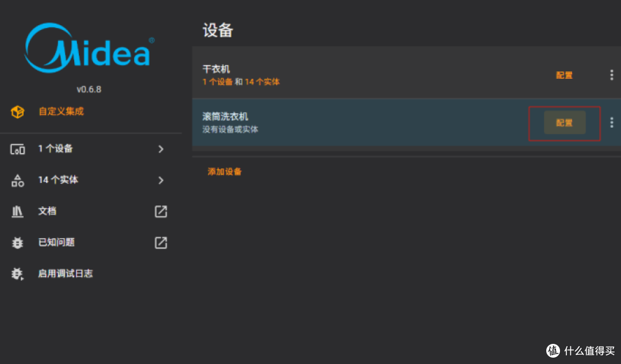Click 添加设备 button
The image size is (621, 364).
225,171
